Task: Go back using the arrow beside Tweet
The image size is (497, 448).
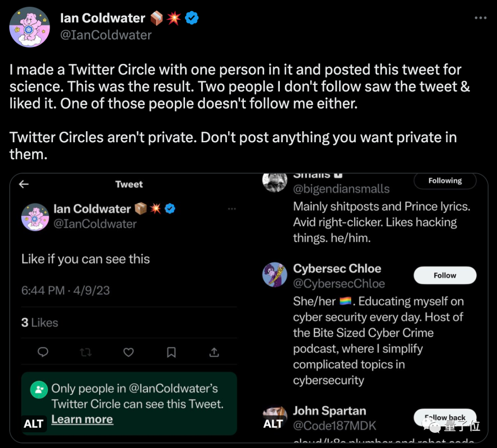Action: pyautogui.click(x=24, y=184)
